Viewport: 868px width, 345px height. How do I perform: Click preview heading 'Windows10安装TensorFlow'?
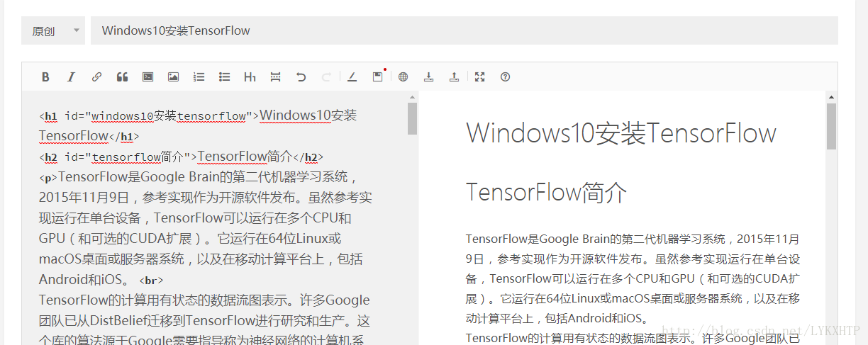pyautogui.click(x=621, y=133)
